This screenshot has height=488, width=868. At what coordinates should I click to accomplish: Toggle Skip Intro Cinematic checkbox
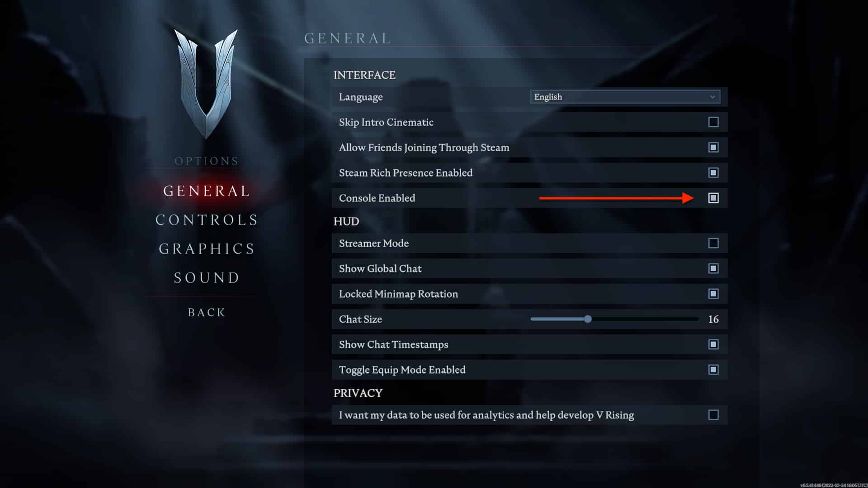tap(713, 122)
